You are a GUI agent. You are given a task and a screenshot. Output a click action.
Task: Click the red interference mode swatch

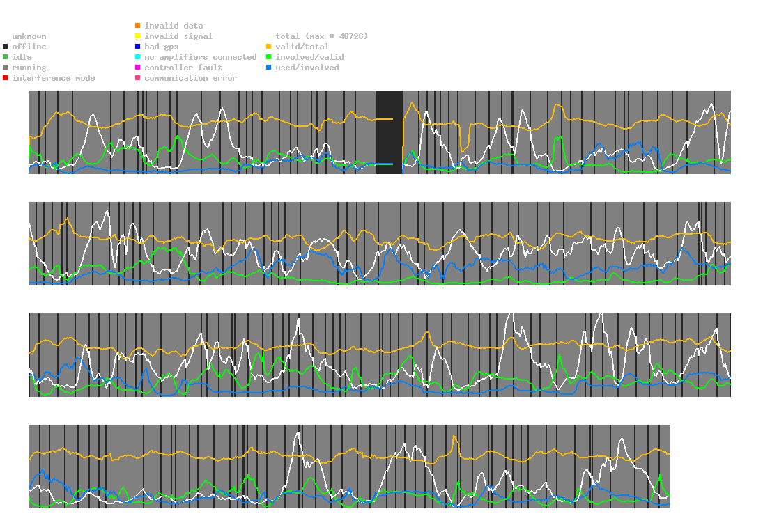tap(6, 78)
